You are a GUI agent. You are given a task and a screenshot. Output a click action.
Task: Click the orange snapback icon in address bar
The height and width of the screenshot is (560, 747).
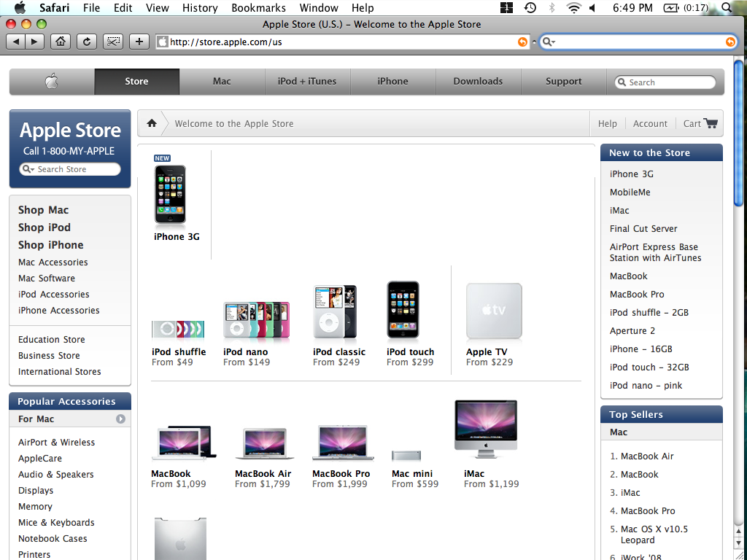point(522,42)
